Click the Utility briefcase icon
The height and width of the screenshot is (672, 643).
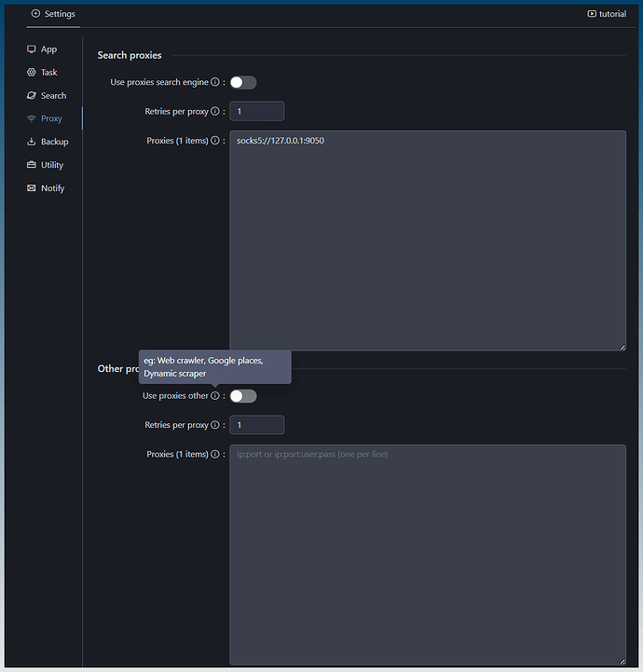pyautogui.click(x=32, y=165)
